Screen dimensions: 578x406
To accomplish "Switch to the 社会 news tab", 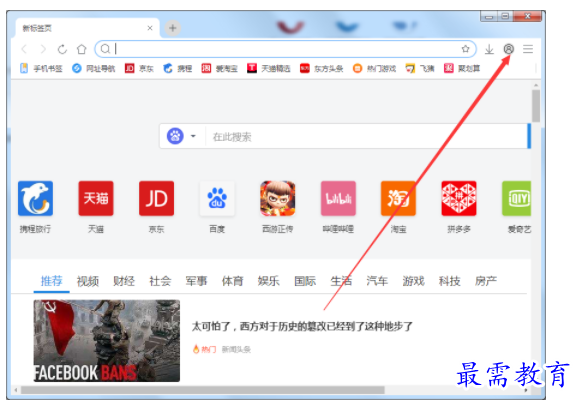I will click(x=160, y=281).
